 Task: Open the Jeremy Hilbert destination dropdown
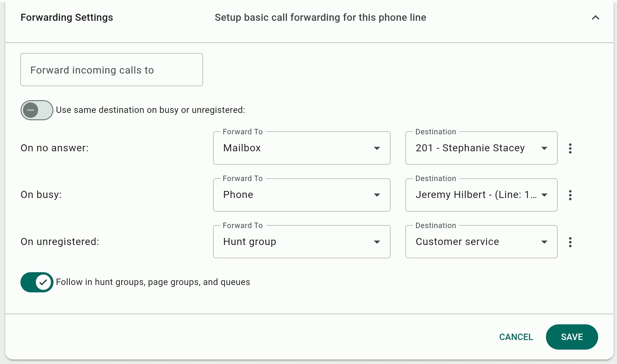(481, 195)
